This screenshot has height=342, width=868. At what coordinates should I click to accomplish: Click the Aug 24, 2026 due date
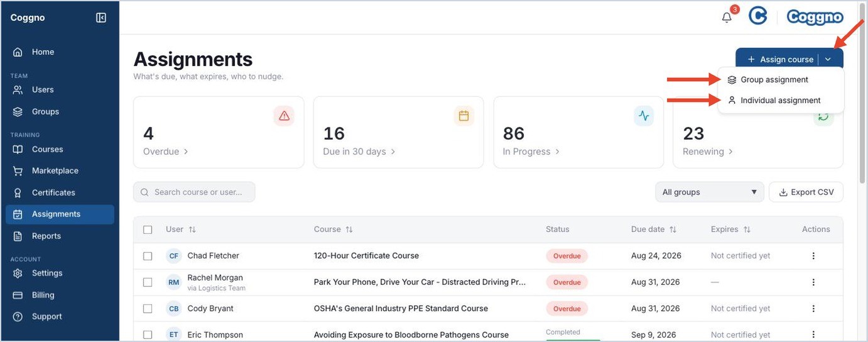(656, 256)
